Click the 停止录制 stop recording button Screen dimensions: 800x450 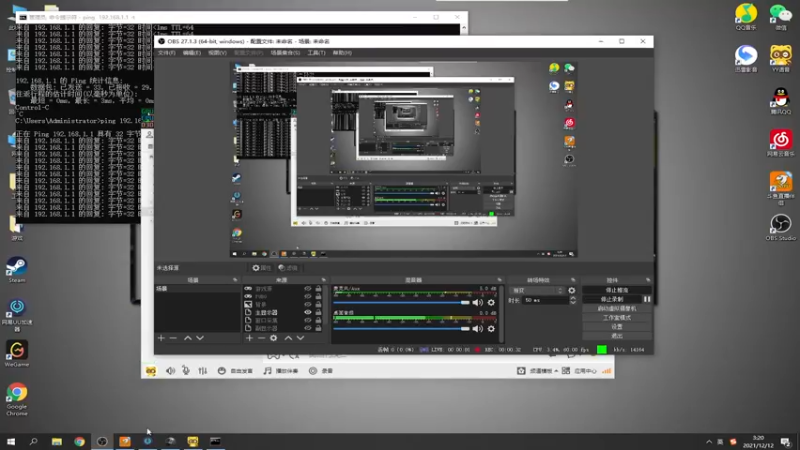click(612, 299)
